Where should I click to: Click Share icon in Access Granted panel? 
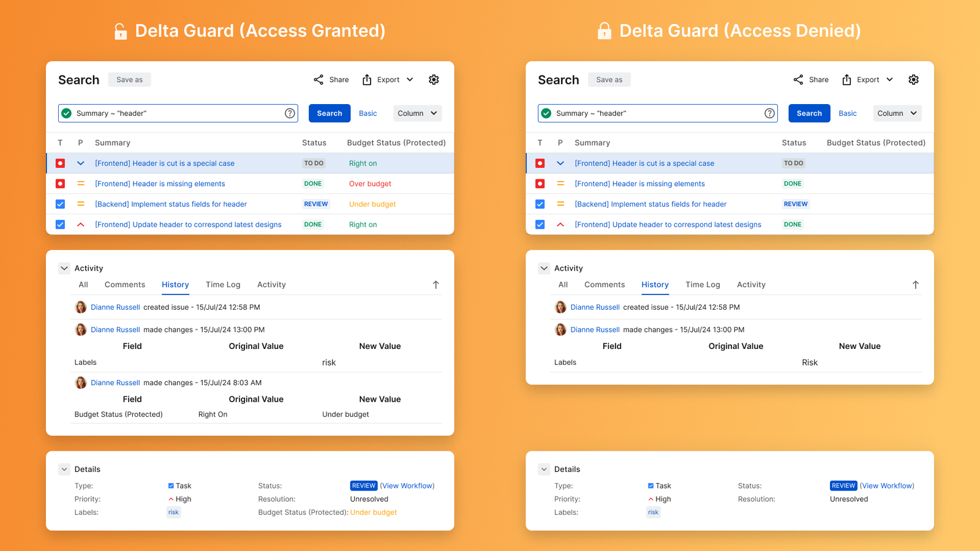coord(318,80)
